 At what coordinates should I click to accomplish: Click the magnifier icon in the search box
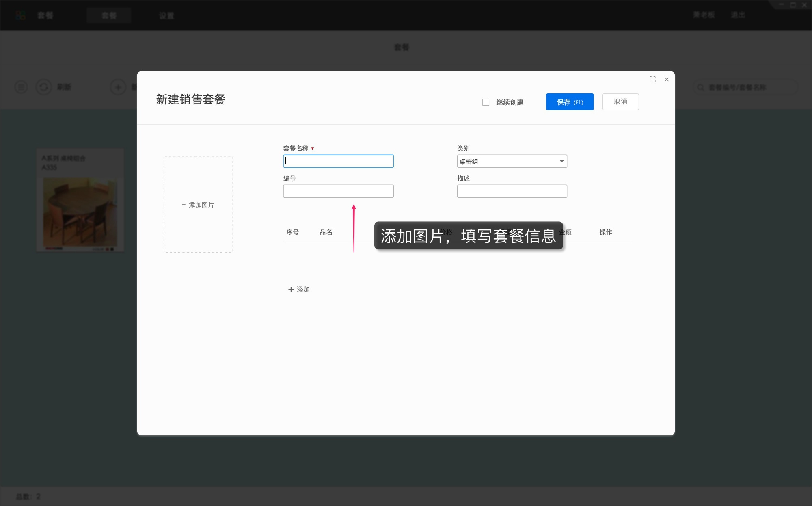pos(700,87)
